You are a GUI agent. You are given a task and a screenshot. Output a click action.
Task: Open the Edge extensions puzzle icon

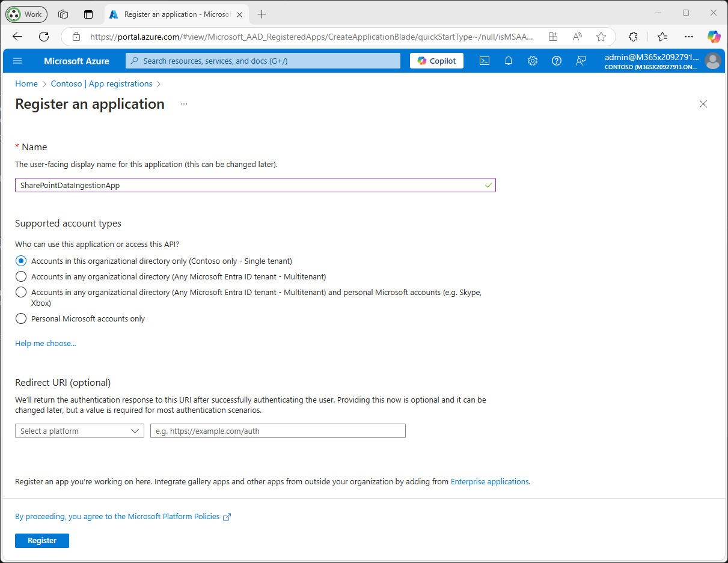tap(633, 37)
